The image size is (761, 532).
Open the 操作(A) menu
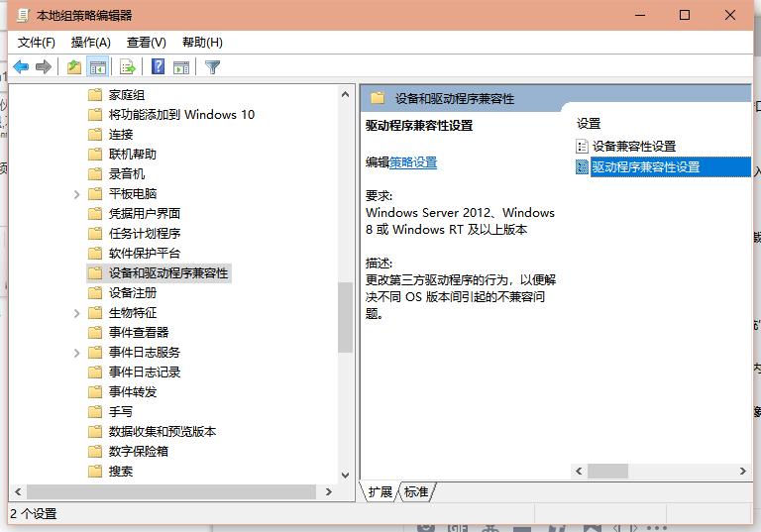[91, 43]
